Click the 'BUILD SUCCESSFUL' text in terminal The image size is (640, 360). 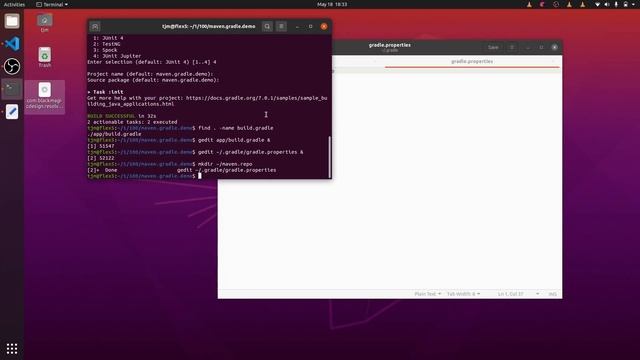111,116
